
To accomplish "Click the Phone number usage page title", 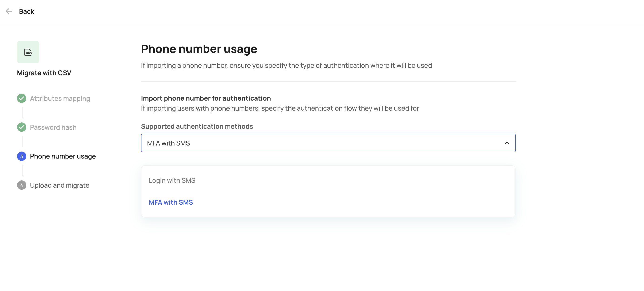I will tap(199, 49).
